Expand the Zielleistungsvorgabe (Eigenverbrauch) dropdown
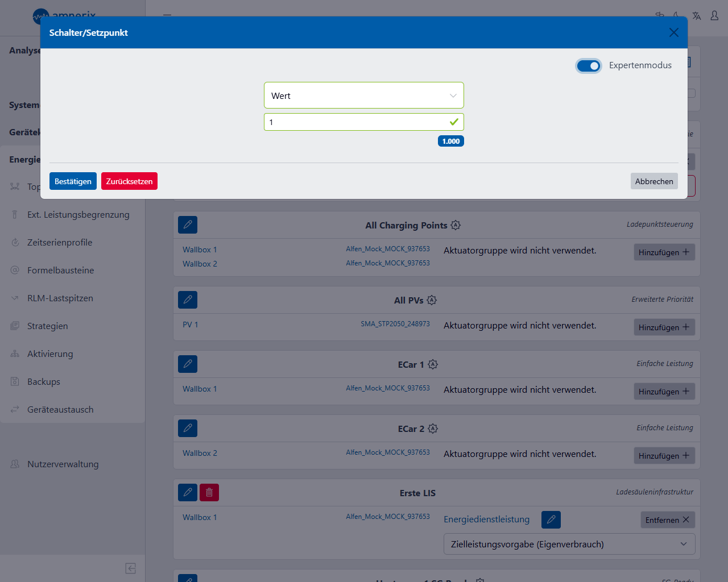 click(x=569, y=544)
